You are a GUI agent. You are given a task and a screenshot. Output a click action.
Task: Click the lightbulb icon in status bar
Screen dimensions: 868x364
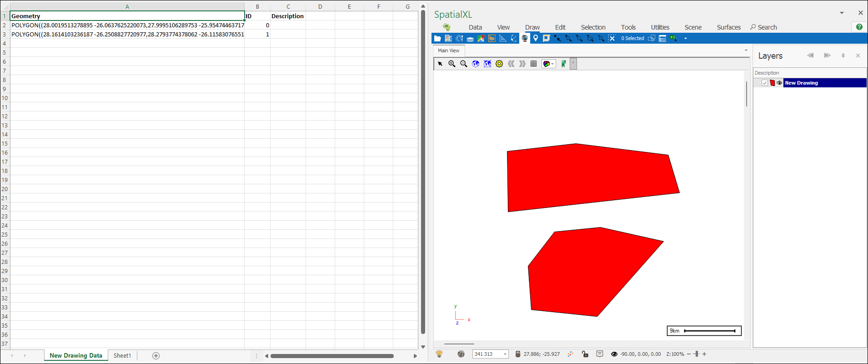tap(439, 354)
